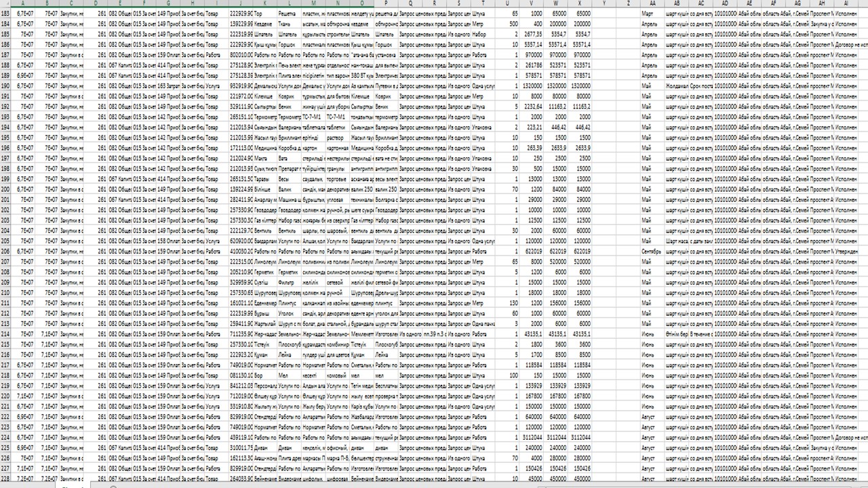Click the 'Валик' cell in row 200

pyautogui.click(x=290, y=189)
